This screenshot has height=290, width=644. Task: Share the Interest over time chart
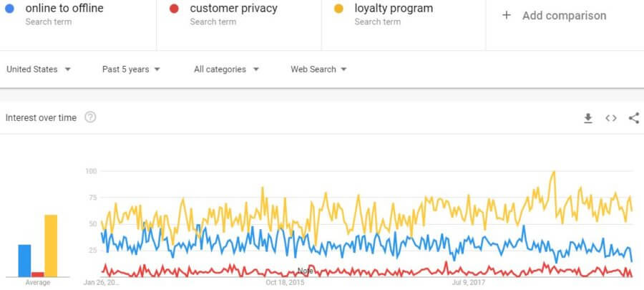tap(634, 118)
